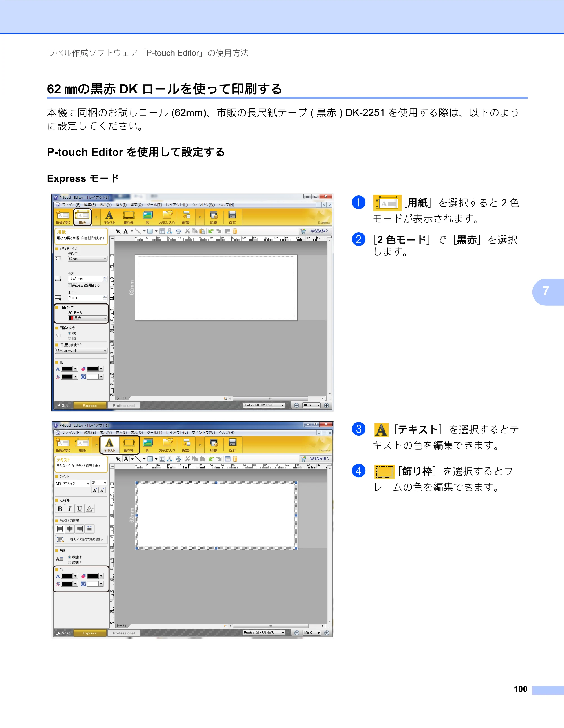Screen dimensions: 564x728
Task: Click the decrease font size A button
Action: click(102, 490)
